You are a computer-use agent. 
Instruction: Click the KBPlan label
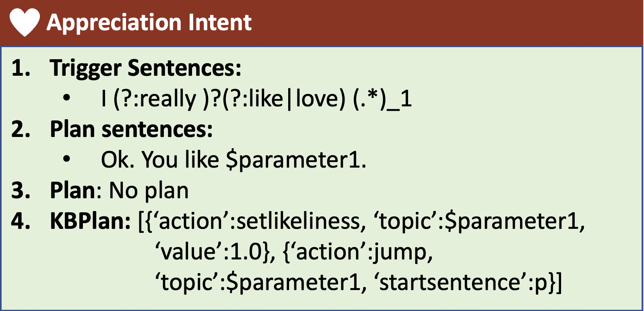(90, 221)
